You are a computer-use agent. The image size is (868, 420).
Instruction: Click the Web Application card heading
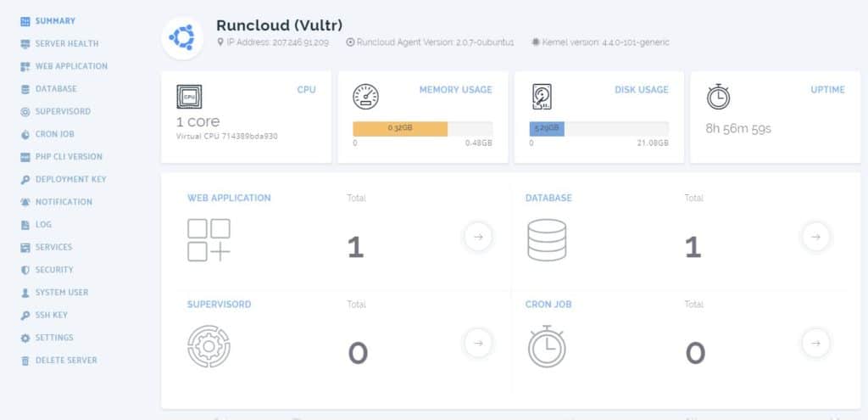point(229,199)
